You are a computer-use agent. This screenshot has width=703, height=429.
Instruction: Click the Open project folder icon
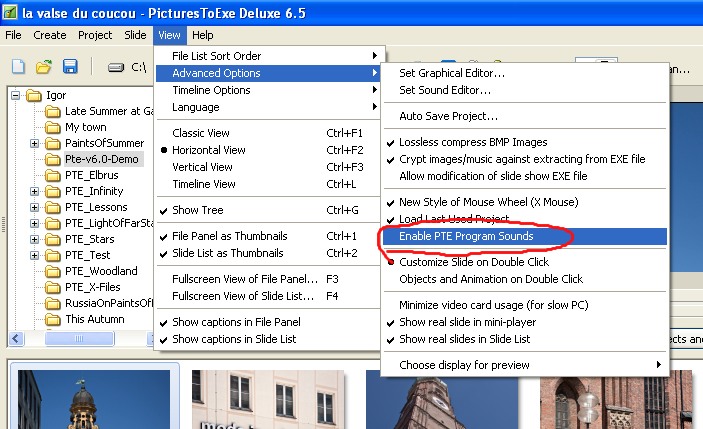pyautogui.click(x=44, y=67)
